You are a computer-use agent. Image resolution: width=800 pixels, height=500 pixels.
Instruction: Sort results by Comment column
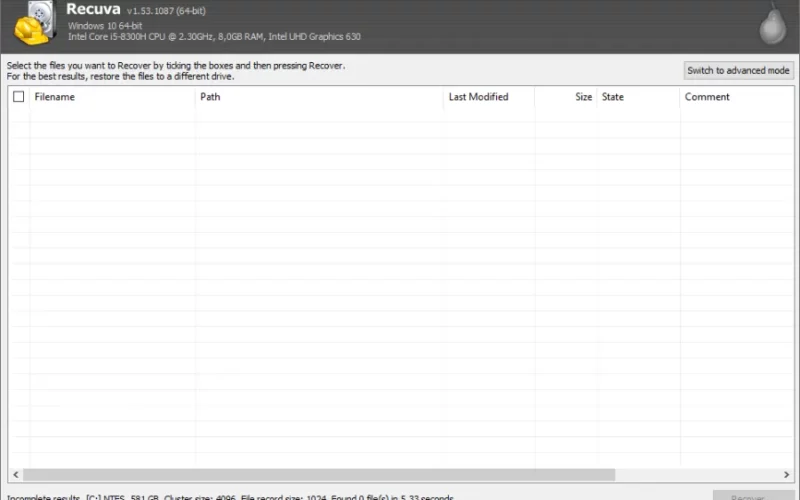[x=736, y=97]
